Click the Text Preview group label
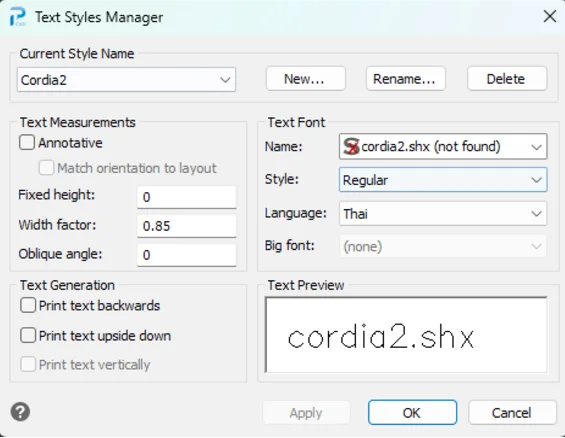The height and width of the screenshot is (438, 565). coord(306,285)
